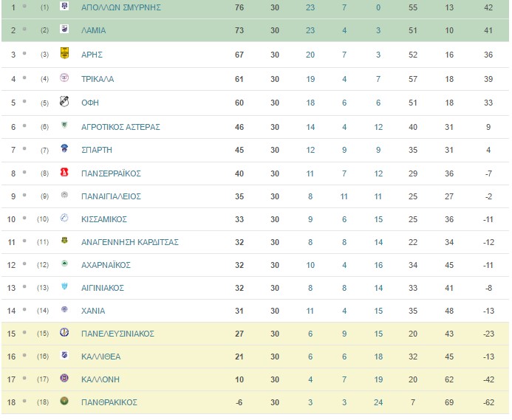Click the ΣΠΑΡΤΗ blue club crest
512x420 pixels.
(x=64, y=148)
